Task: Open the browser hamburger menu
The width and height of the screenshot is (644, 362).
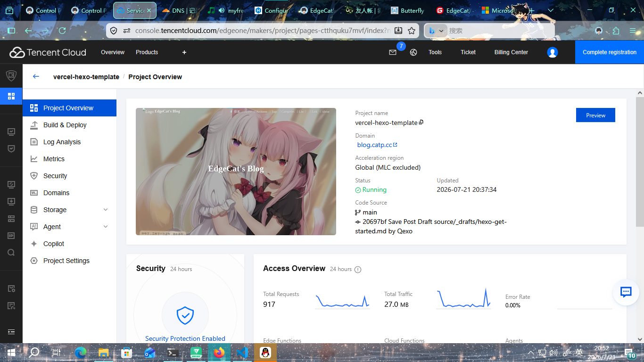Action: (x=633, y=31)
